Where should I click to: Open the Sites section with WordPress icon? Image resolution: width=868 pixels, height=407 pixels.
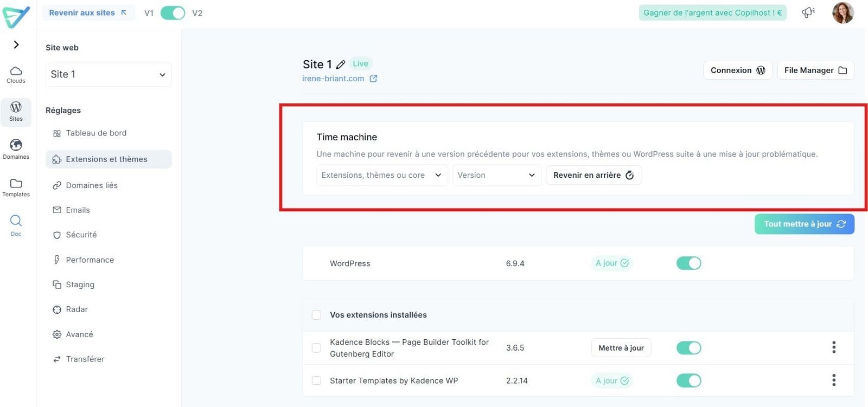pyautogui.click(x=16, y=112)
